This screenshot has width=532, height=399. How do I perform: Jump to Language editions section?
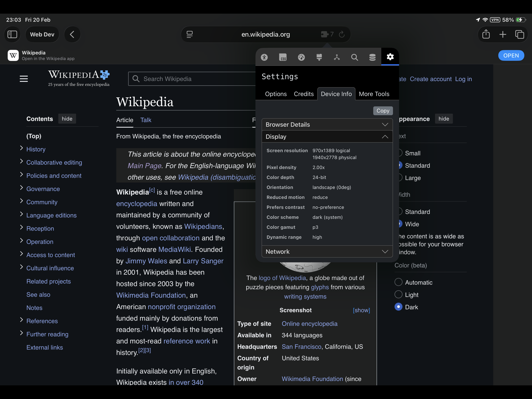[x=51, y=215]
